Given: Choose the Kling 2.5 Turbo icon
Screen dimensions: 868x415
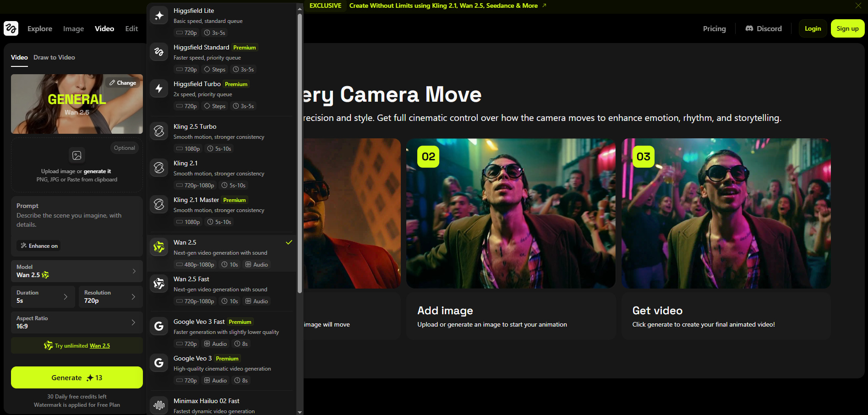Looking at the screenshot, I should click(x=159, y=131).
